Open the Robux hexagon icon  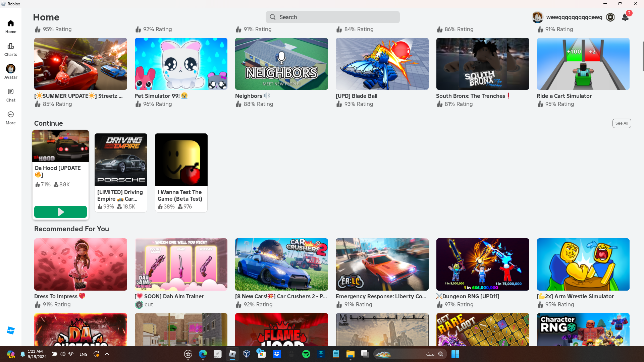(x=610, y=17)
